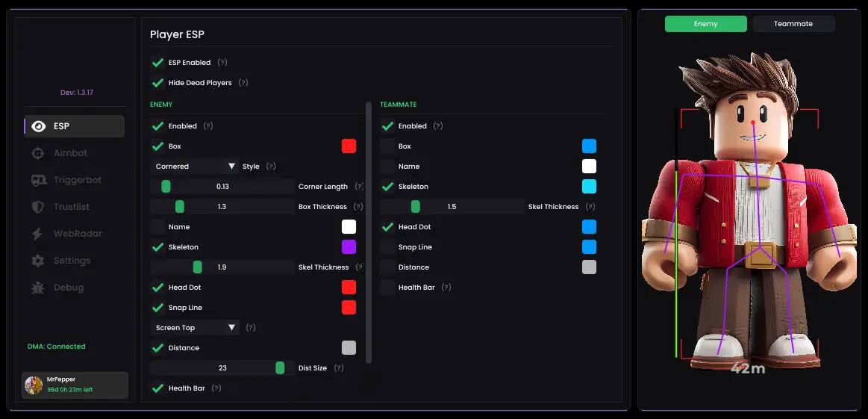Open the ESP section
This screenshot has height=419, width=868.
(x=74, y=126)
